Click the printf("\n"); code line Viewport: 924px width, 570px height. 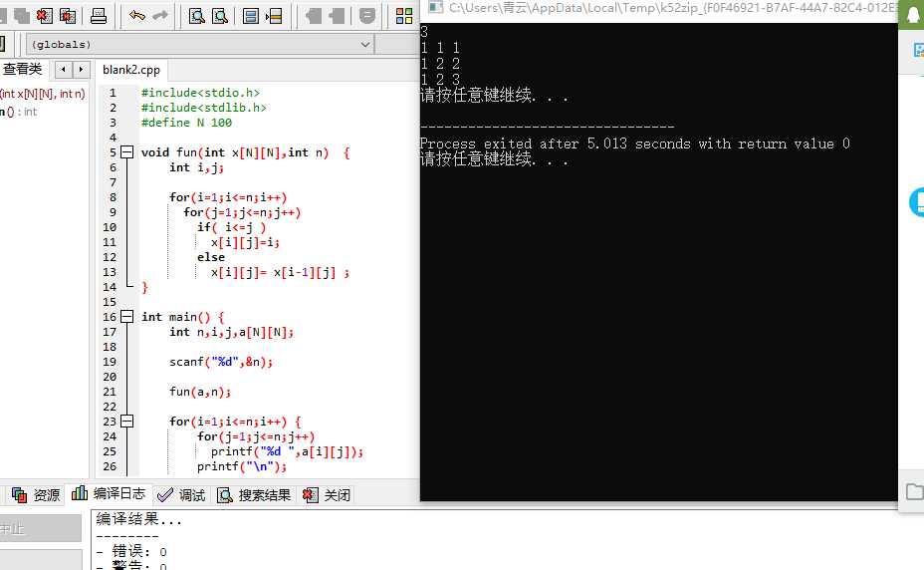pos(242,466)
